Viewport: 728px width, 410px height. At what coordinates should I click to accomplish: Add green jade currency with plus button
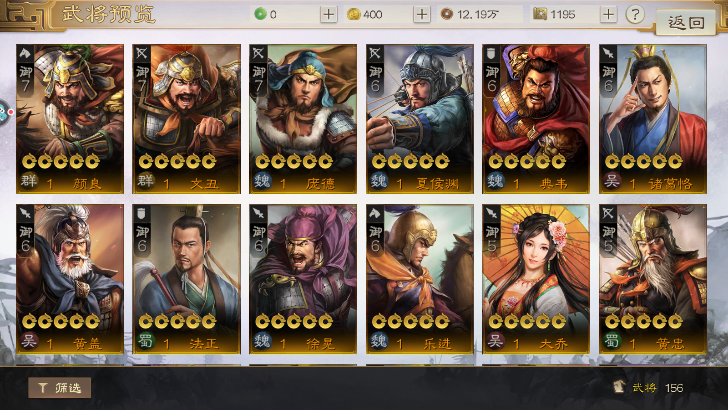[328, 14]
